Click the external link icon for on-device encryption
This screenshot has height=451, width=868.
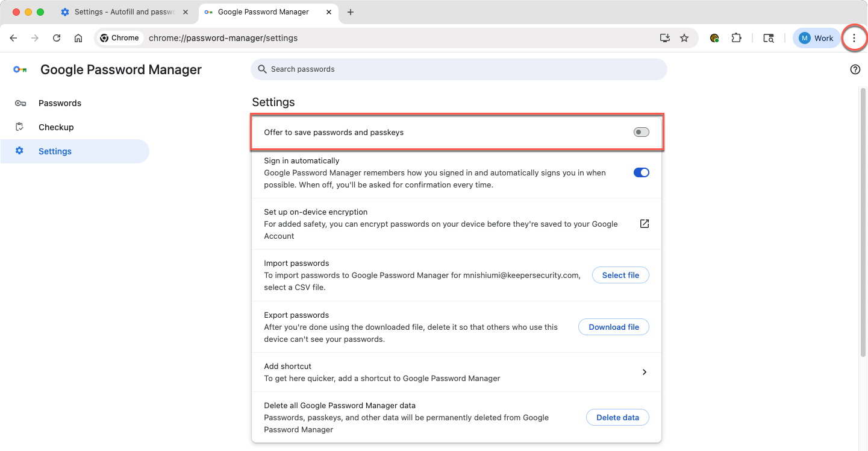coord(644,224)
